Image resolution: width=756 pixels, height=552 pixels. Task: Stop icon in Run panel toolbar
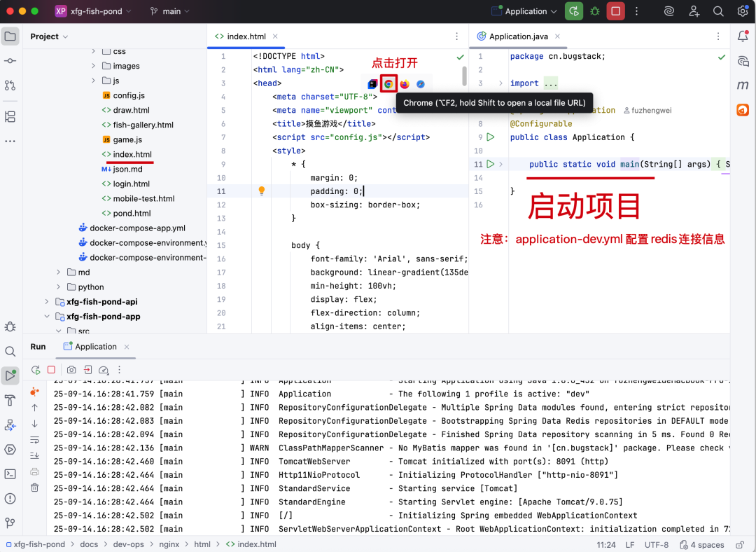coord(51,370)
